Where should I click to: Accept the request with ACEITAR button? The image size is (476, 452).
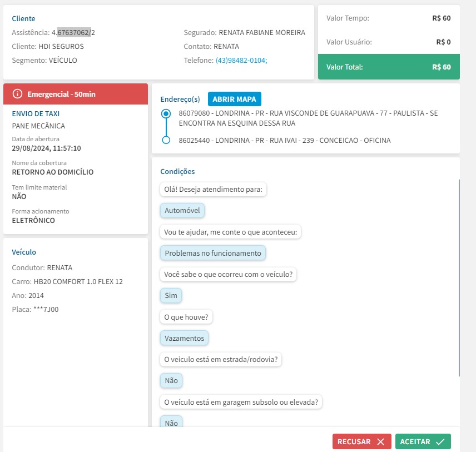423,441
